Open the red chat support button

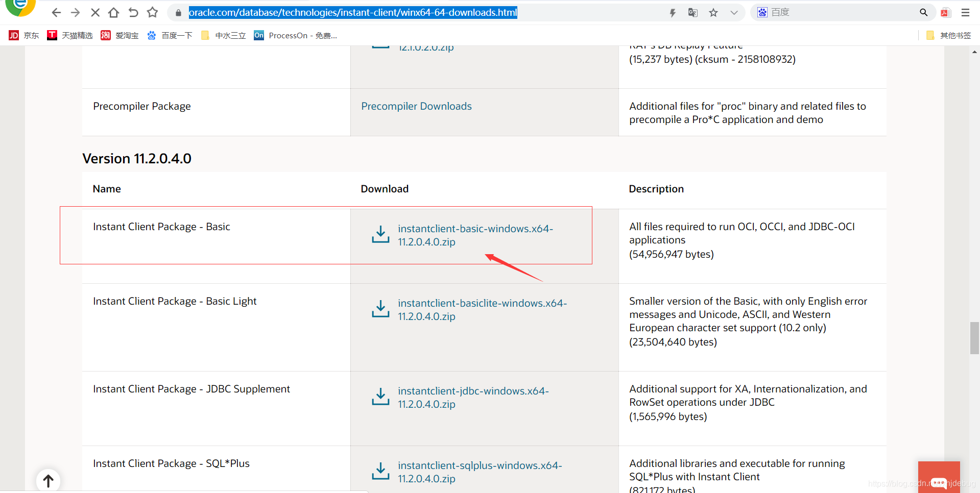pyautogui.click(x=939, y=477)
